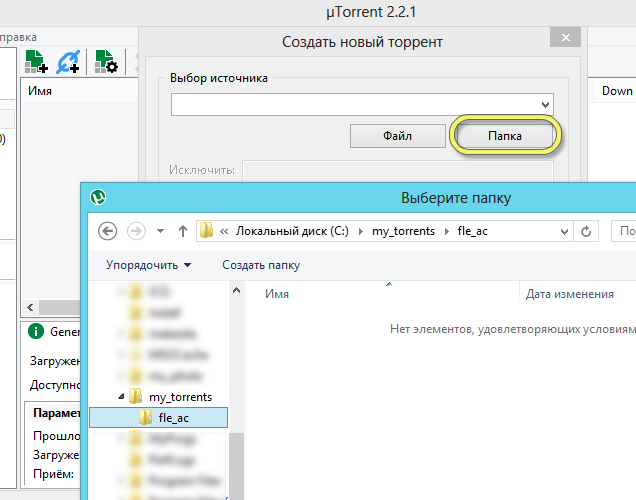Click the Папка button
Viewport: 636px width, 500px height.
pos(505,135)
